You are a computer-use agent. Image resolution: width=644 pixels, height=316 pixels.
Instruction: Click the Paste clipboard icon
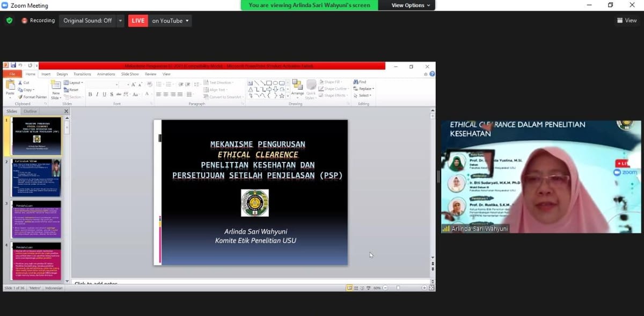tap(10, 85)
